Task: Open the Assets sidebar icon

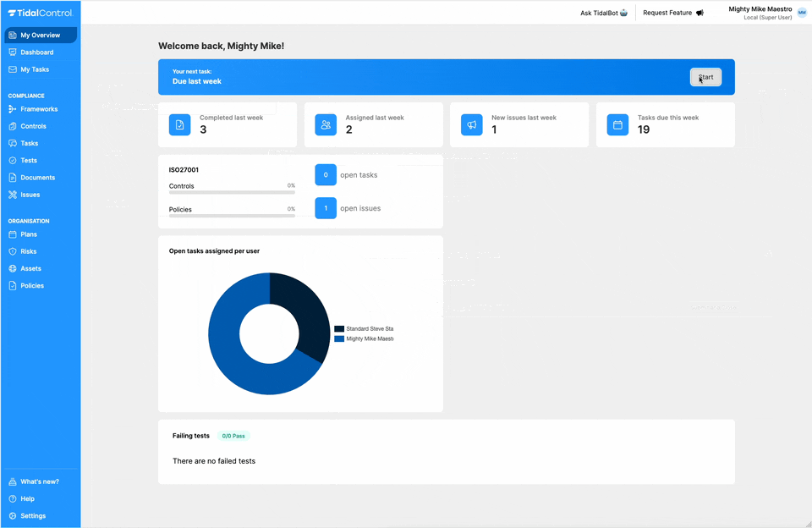Action: tap(12, 268)
